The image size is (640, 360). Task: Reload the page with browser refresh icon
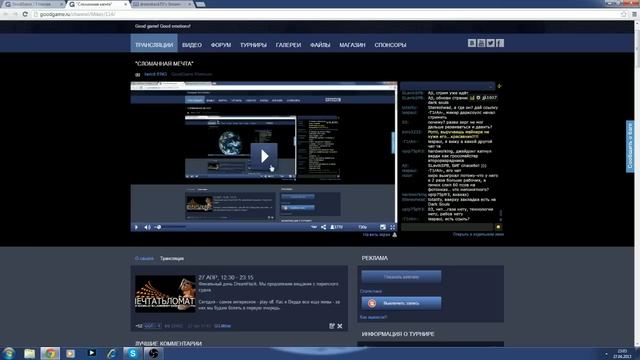(25, 14)
